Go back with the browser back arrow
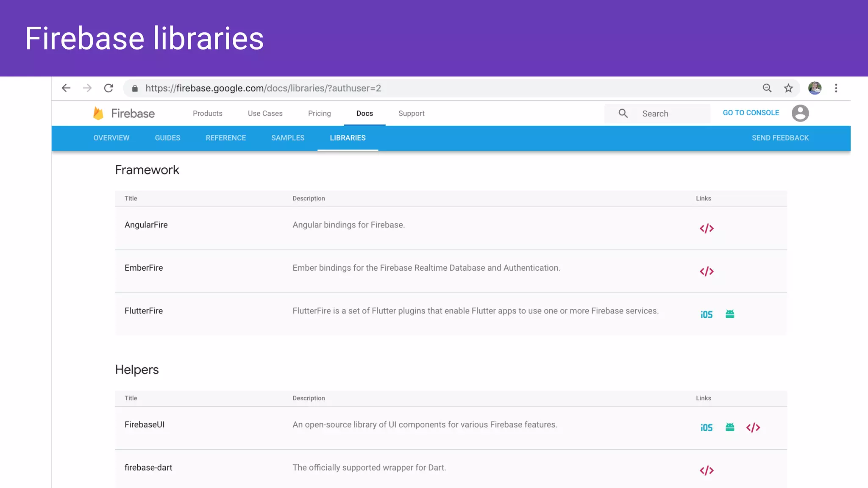 [x=66, y=88]
